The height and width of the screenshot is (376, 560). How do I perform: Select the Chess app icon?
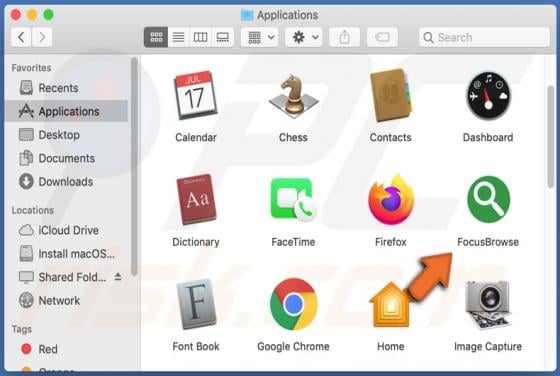293,96
